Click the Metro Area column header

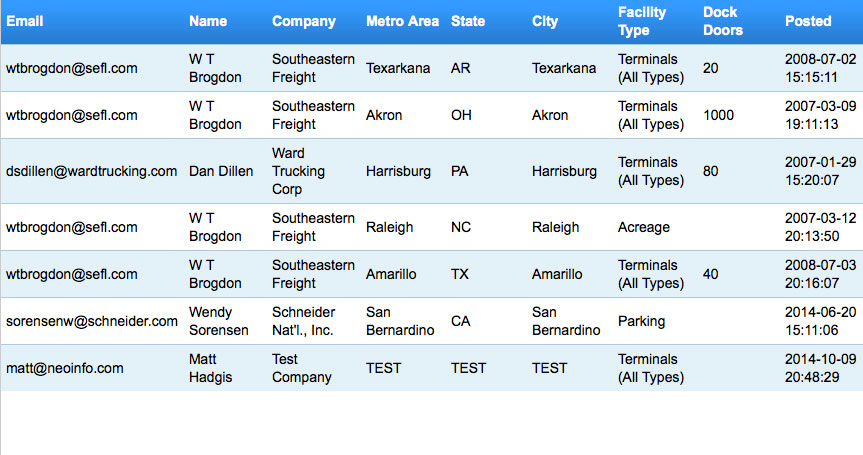click(x=402, y=21)
